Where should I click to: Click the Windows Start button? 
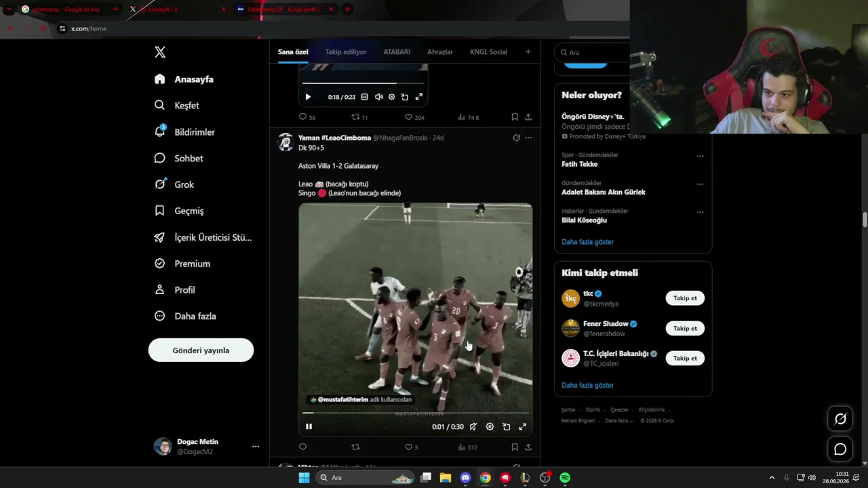(x=304, y=478)
